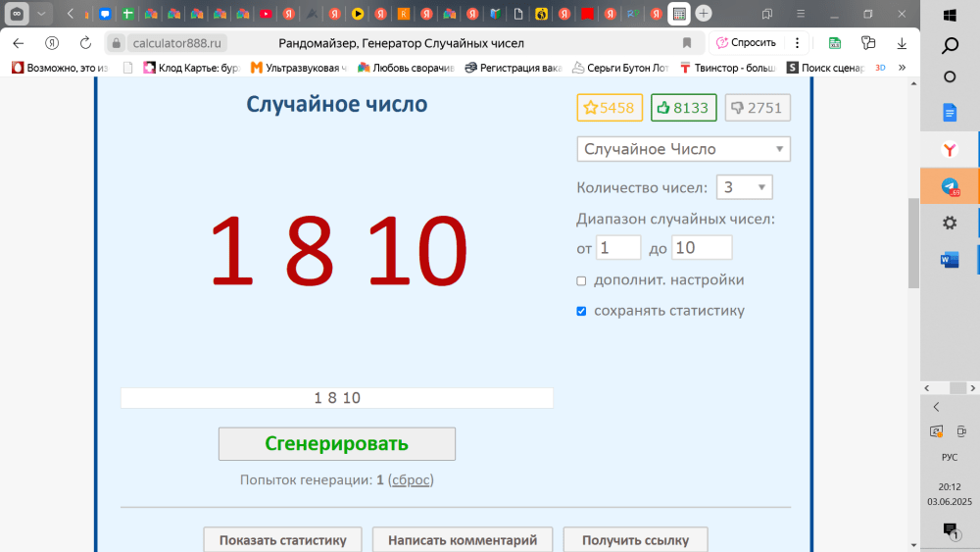
Task: Click the Сгенерировать button
Action: tap(336, 443)
